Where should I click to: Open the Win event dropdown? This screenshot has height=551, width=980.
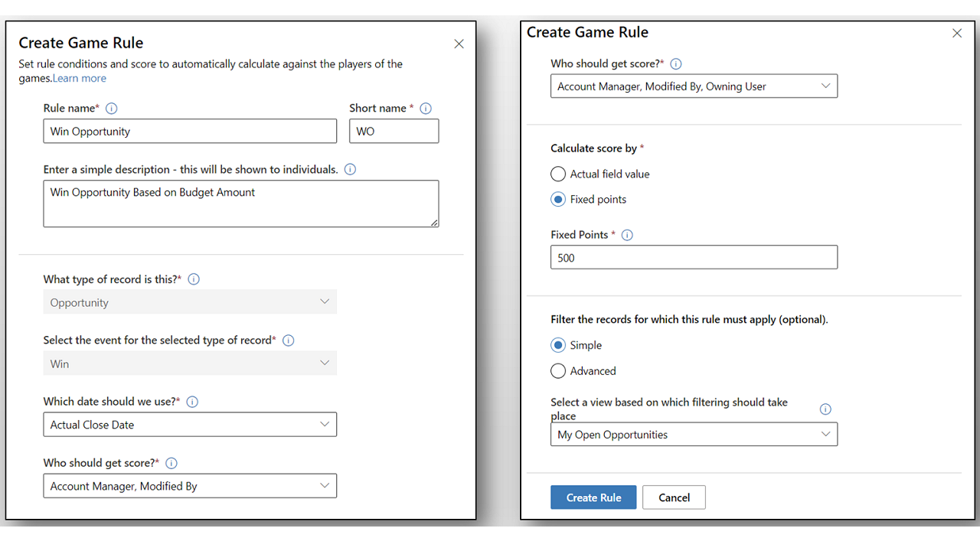[x=190, y=364]
